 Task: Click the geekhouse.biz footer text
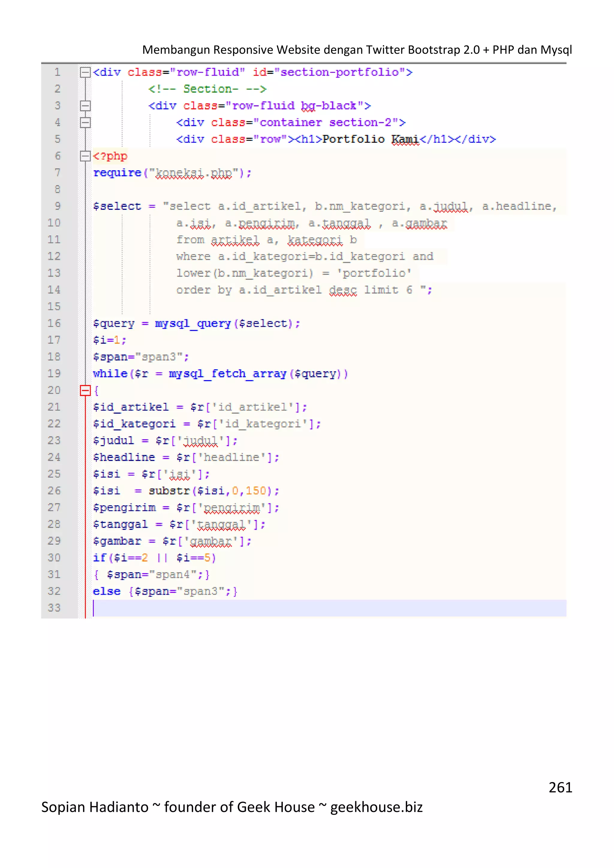point(377,807)
